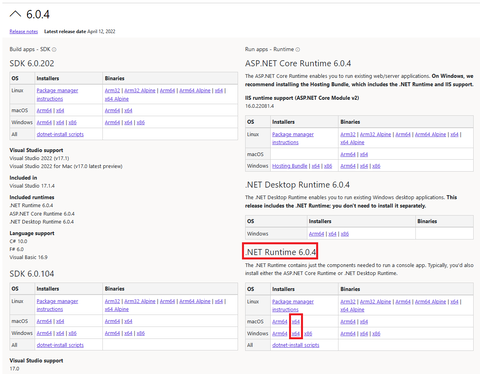
Task: Download SDK 6.0.202 Windows x86 installer
Action: point(73,123)
